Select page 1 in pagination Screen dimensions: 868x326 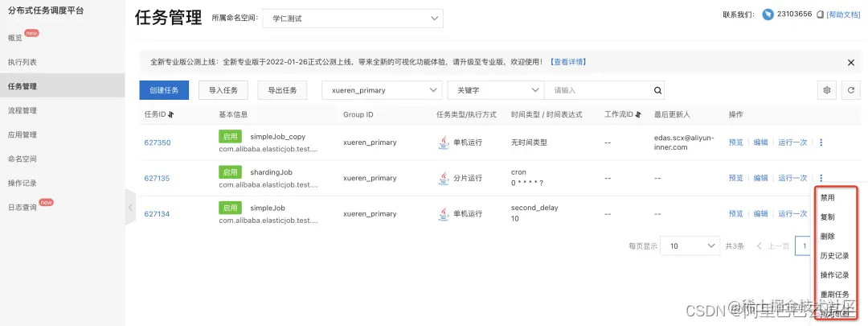click(805, 246)
